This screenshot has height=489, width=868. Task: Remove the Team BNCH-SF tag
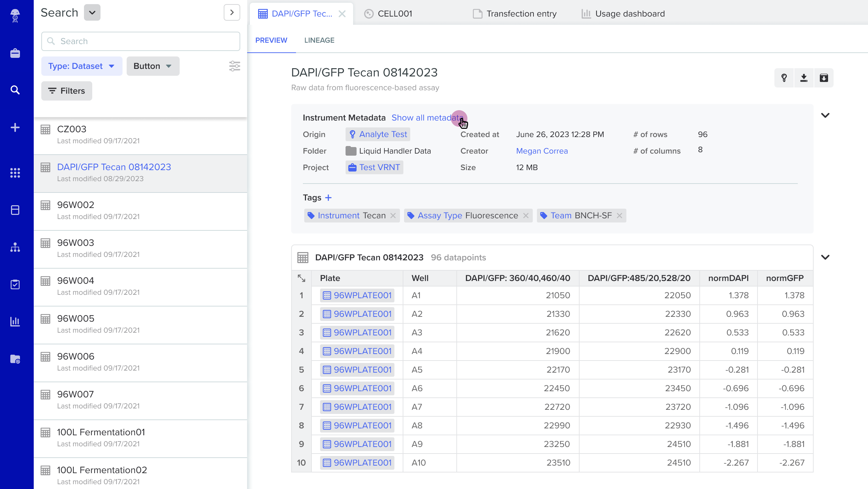pyautogui.click(x=620, y=216)
